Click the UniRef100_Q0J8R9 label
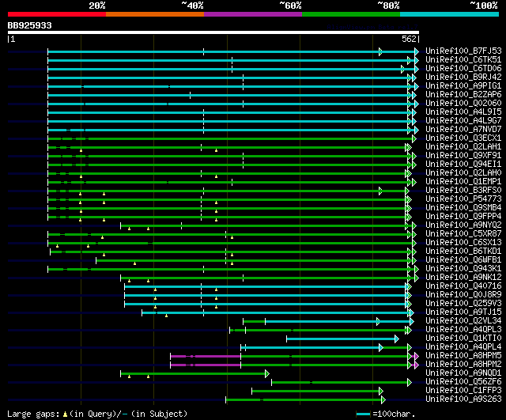 click(463, 295)
